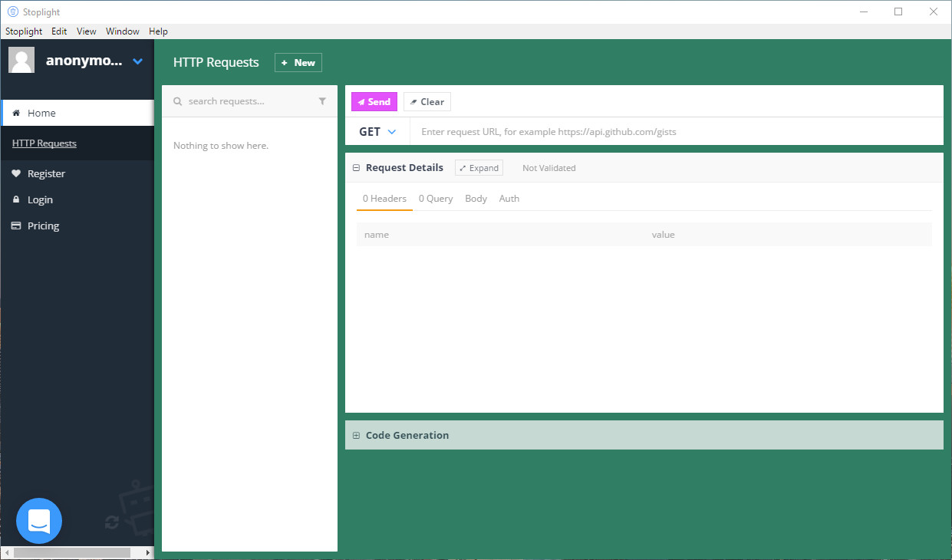Viewport: 952px width, 560px height.
Task: Click the 'Not Validated' status text
Action: 549,168
